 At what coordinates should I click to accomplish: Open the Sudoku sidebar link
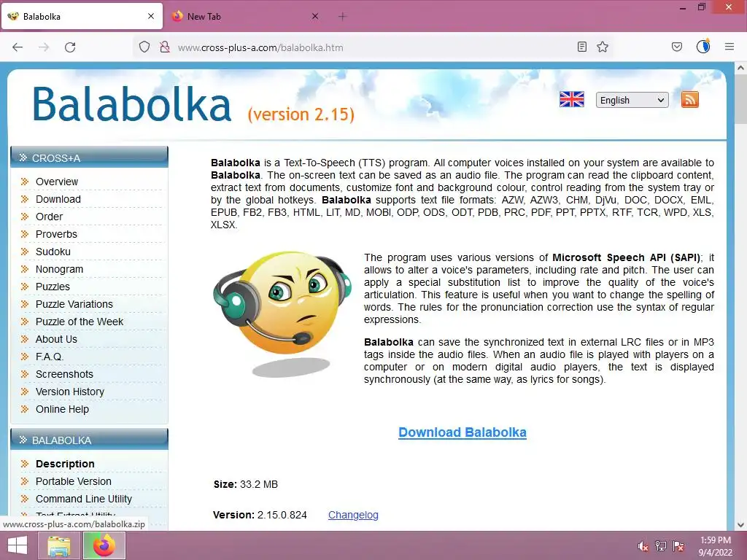[x=53, y=252]
